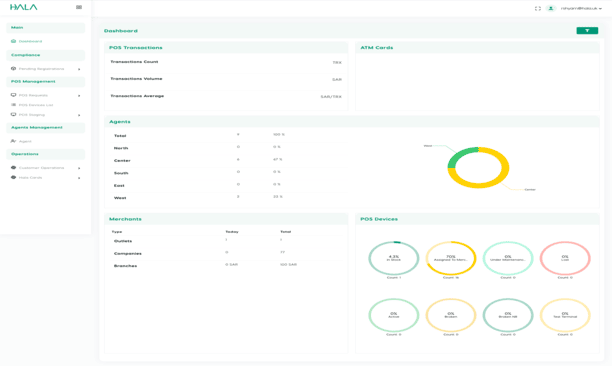Click the Main section header

pyautogui.click(x=46, y=28)
